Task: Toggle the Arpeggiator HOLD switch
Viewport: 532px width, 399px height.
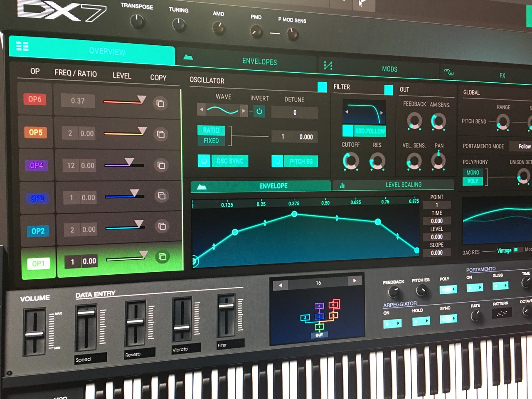Action: [x=421, y=321]
